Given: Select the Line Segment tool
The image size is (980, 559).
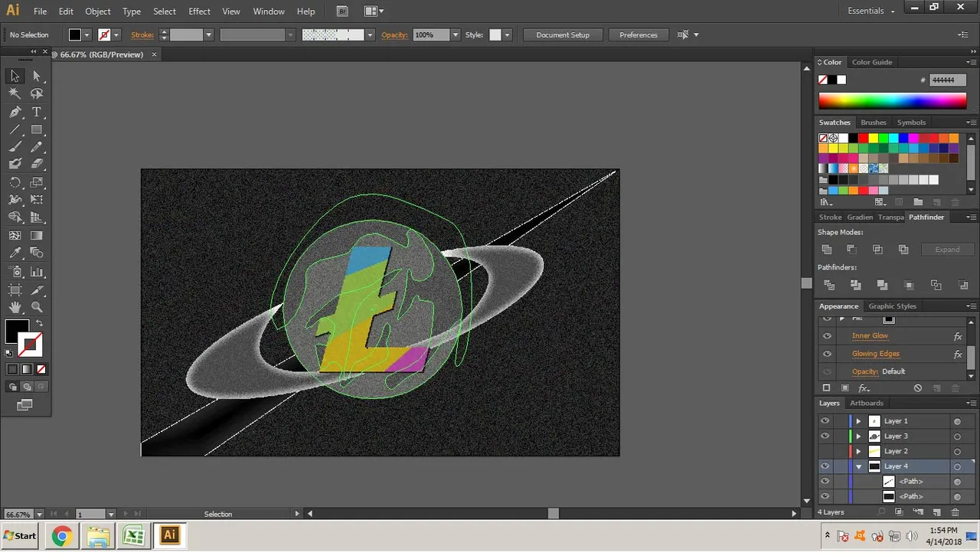Looking at the screenshot, I should (x=15, y=129).
